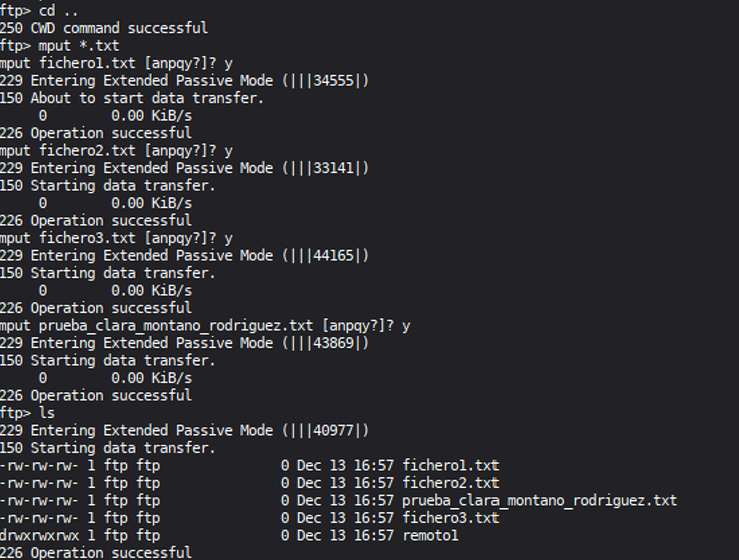Select passive mode port 34555

point(333,81)
